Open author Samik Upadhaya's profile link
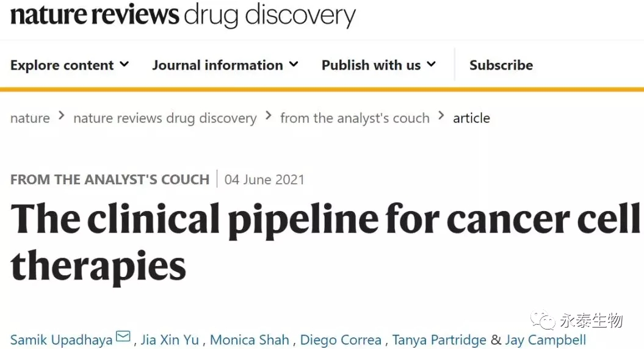 [62, 339]
